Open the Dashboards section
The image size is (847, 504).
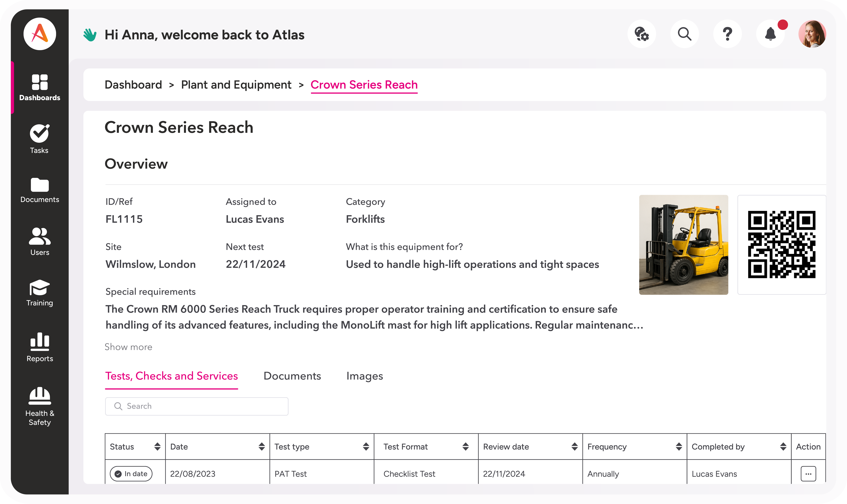40,88
